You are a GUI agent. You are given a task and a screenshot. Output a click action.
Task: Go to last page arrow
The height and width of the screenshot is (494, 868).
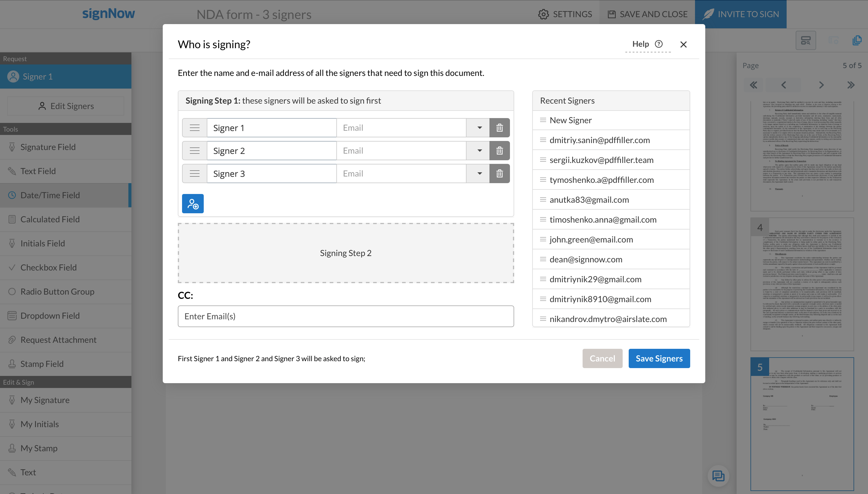click(x=851, y=85)
